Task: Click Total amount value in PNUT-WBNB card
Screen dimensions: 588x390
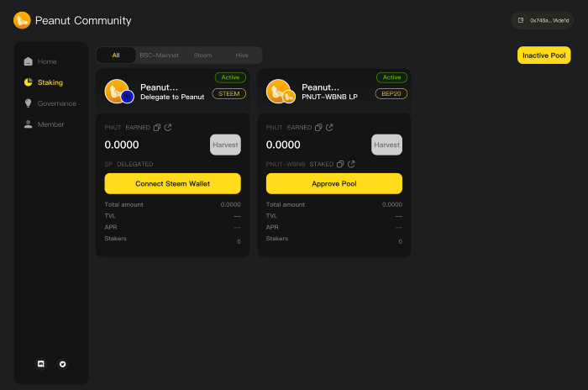Action: coord(392,204)
